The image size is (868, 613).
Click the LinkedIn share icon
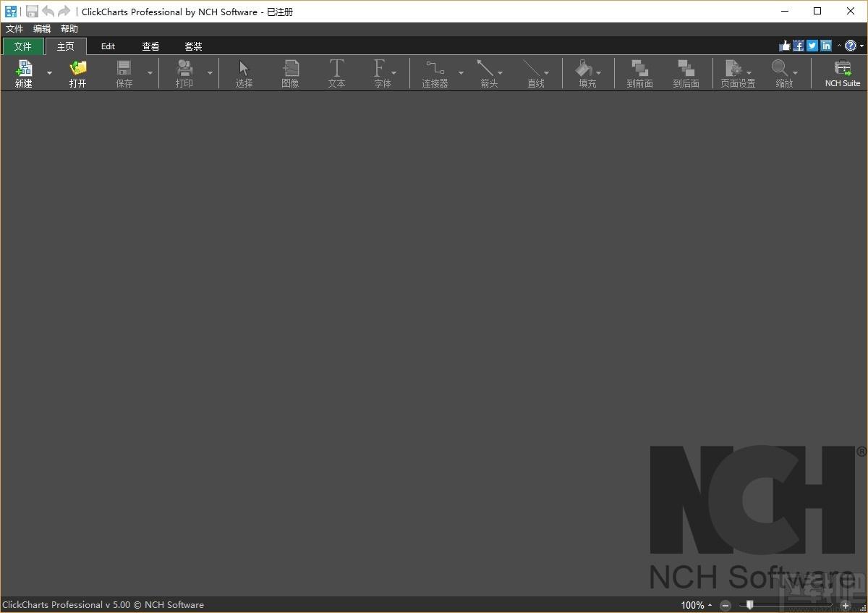(826, 46)
